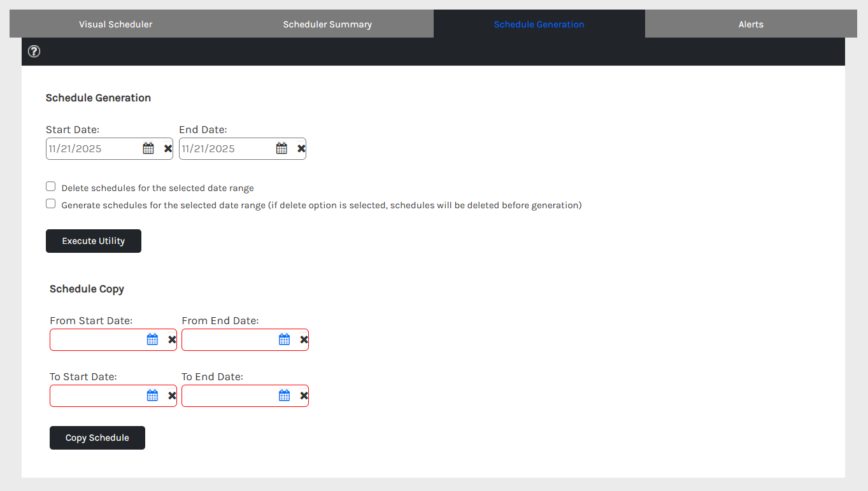Viewport: 868px width, 491px height.
Task: Clear the End Date field
Action: [301, 148]
